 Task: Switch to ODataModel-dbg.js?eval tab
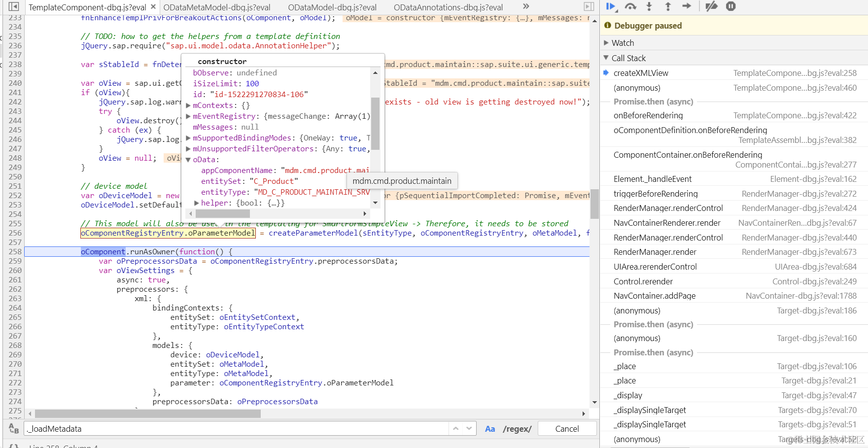coord(332,7)
